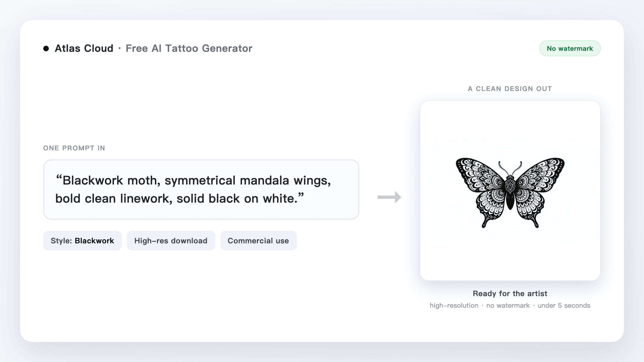The image size is (644, 362).
Task: Open the Atlas Cloud brand name
Action: (x=84, y=48)
